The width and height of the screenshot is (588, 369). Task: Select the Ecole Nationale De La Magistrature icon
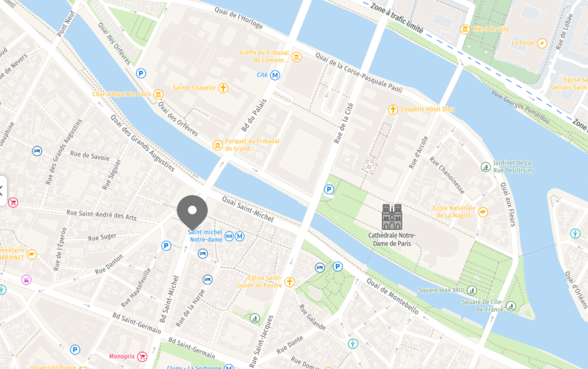[x=482, y=212]
